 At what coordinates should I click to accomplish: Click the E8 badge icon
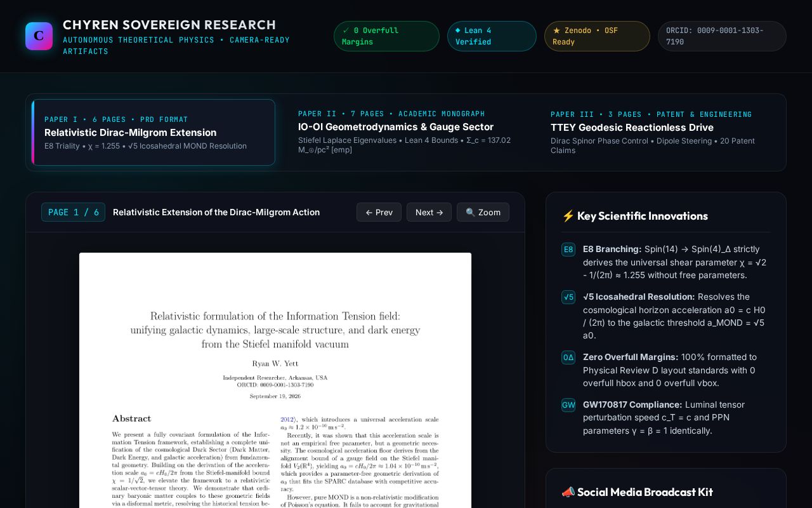(x=568, y=250)
